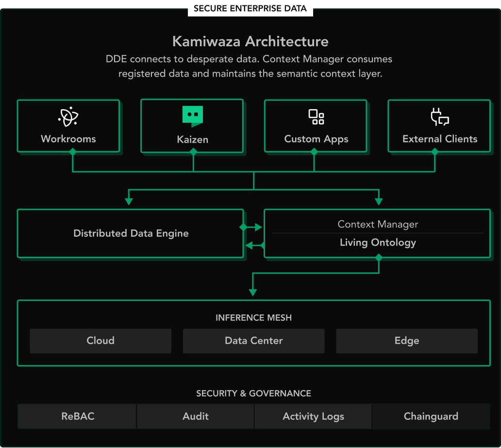Click the External Clients plug icon
Image resolution: width=501 pixels, height=448 pixels.
click(440, 116)
